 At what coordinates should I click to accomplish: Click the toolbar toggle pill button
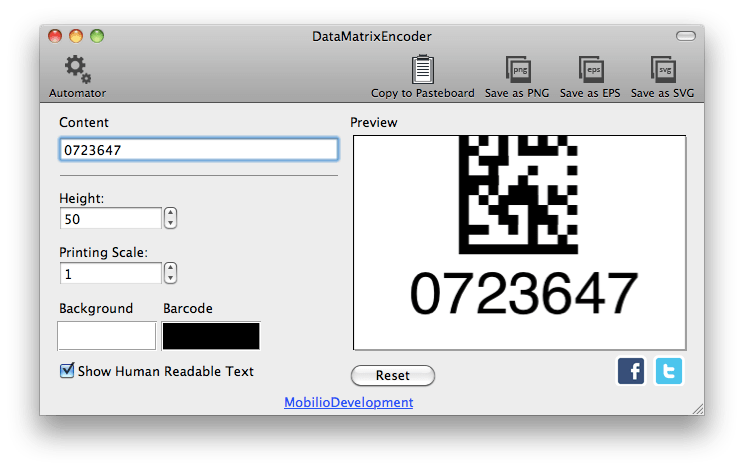click(686, 36)
